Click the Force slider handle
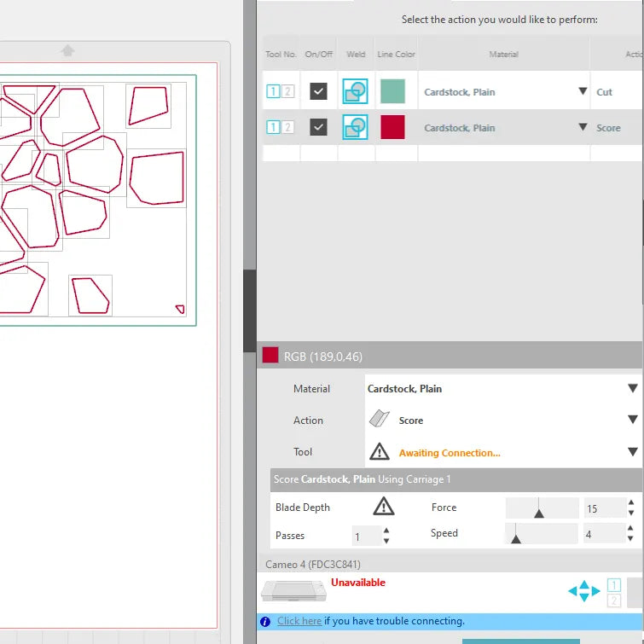Image resolution: width=644 pixels, height=644 pixels. pyautogui.click(x=539, y=512)
